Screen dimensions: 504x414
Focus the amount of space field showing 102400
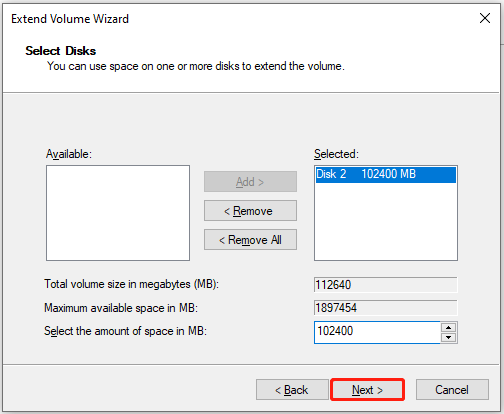pos(377,332)
